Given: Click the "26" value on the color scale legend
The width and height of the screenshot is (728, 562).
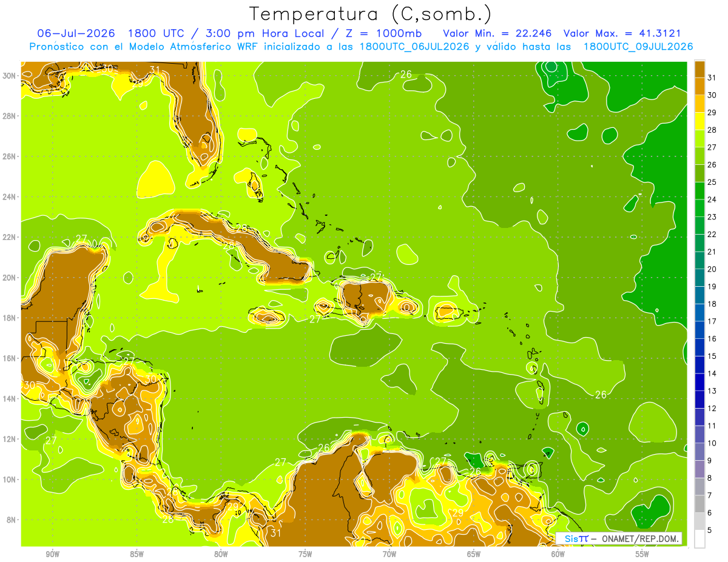Looking at the screenshot, I should coord(712,165).
